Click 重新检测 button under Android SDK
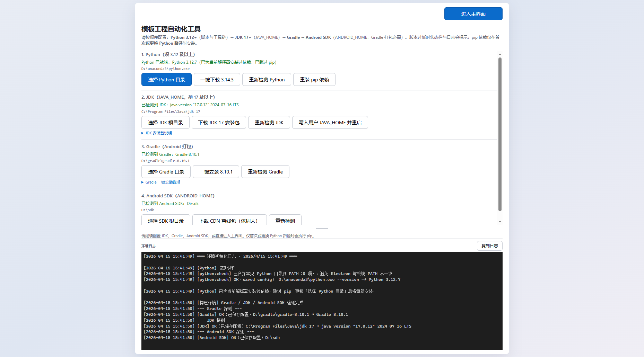Screen dimensions: 644x357 [x=285, y=221]
